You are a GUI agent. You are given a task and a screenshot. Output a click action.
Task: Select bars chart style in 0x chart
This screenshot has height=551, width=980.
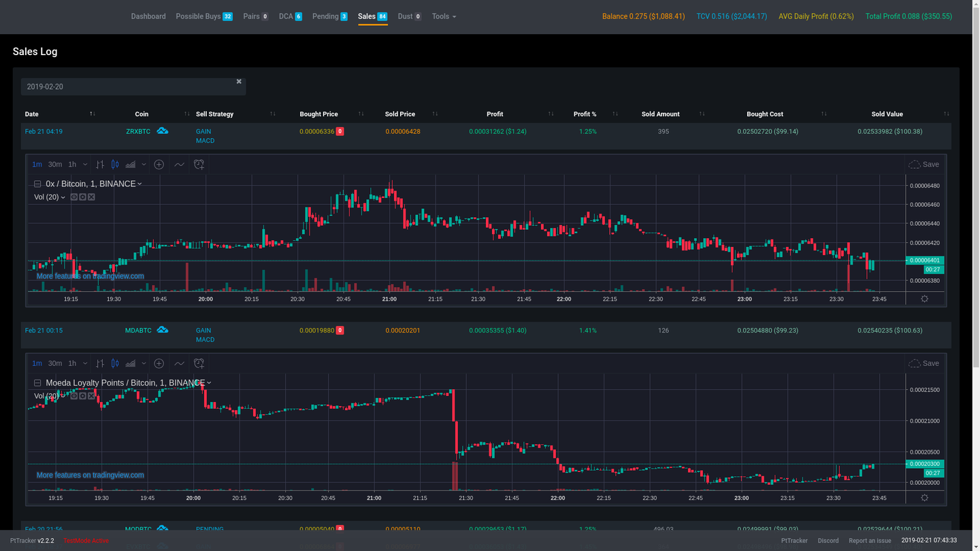click(100, 165)
